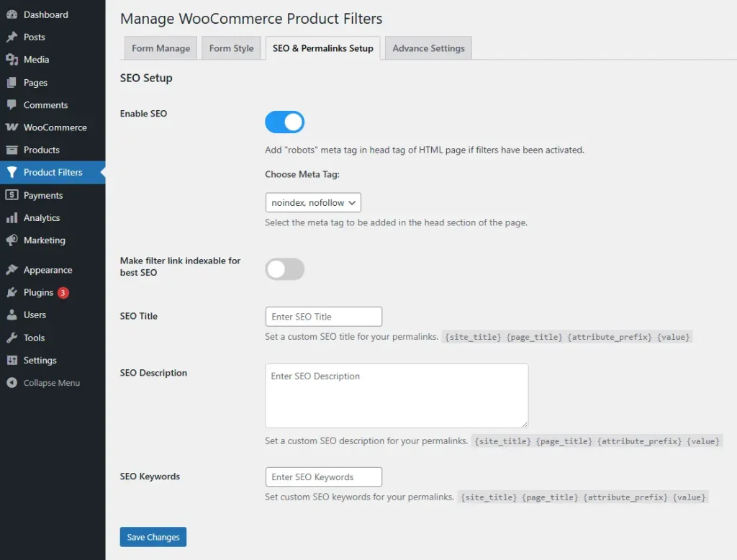Open WooCommerce menu item
The width and height of the screenshot is (737, 560).
click(x=53, y=127)
